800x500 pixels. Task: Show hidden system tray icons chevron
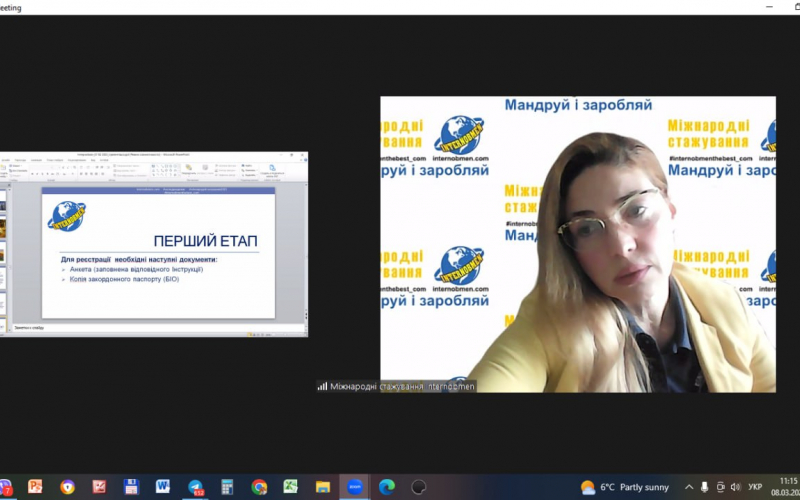click(689, 487)
